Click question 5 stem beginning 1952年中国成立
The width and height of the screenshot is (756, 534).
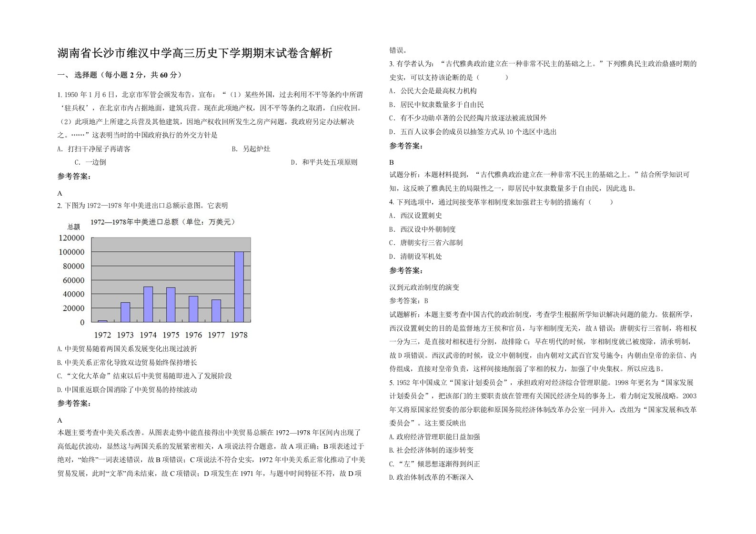coord(543,403)
